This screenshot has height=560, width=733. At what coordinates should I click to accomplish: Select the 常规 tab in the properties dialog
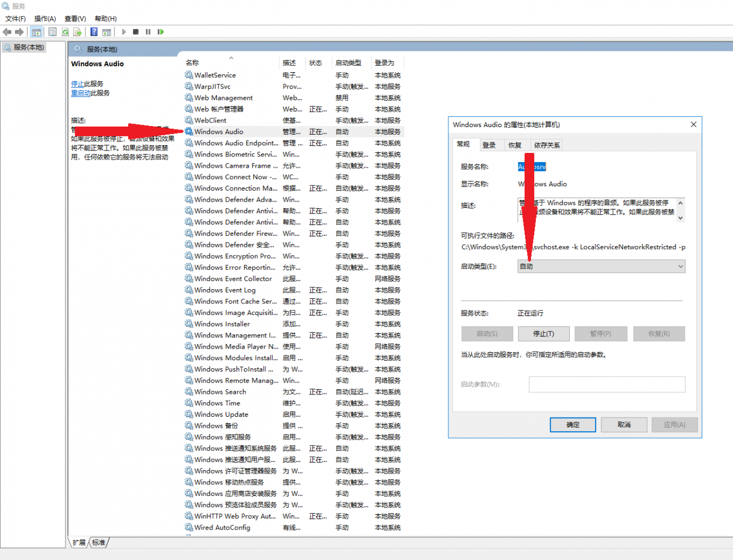[464, 144]
